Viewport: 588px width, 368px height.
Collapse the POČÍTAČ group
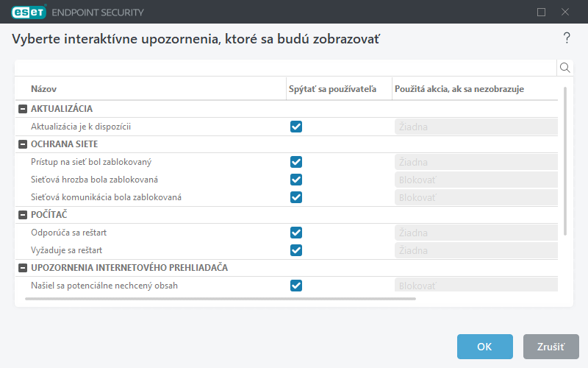pyautogui.click(x=23, y=215)
